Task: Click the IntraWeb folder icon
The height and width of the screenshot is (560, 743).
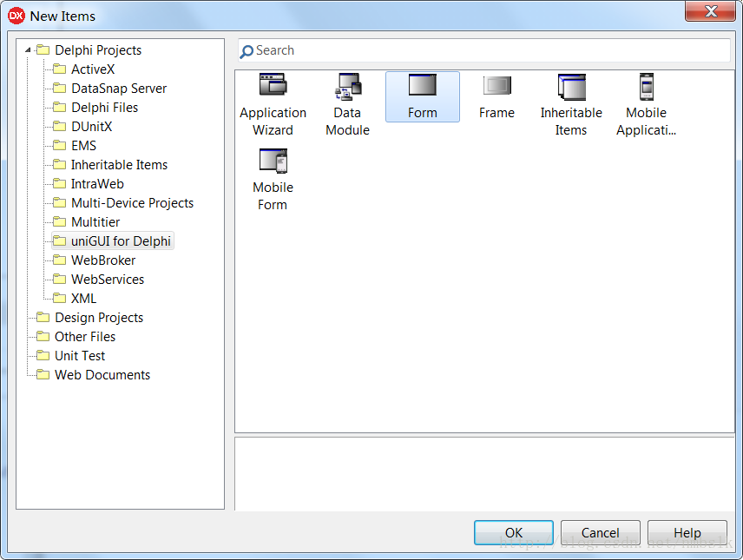Action: (x=60, y=183)
